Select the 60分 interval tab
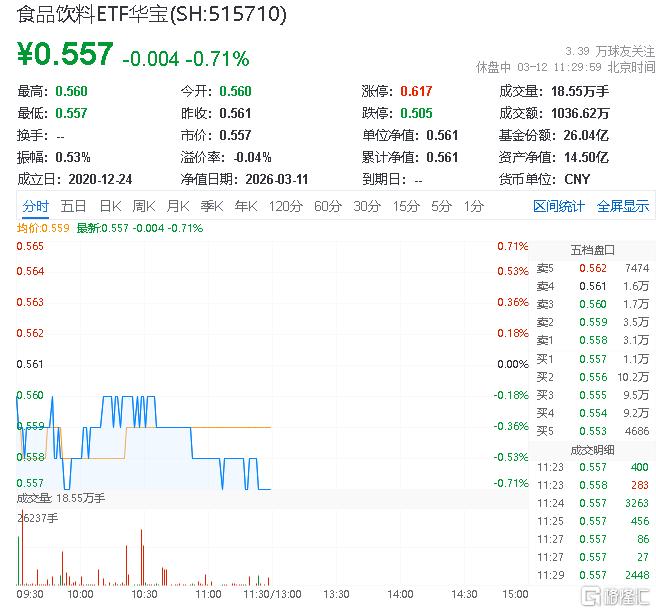Screen dimensions: 656x613 click(x=328, y=206)
